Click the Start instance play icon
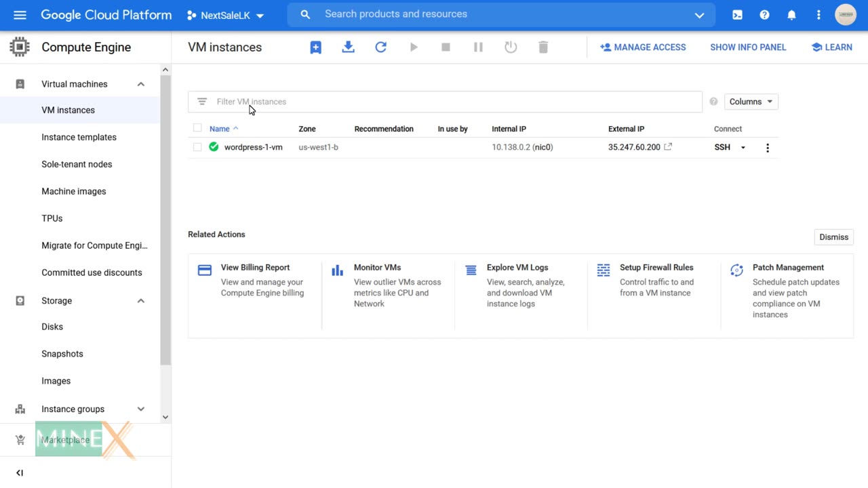The height and width of the screenshot is (488, 868). 414,47
